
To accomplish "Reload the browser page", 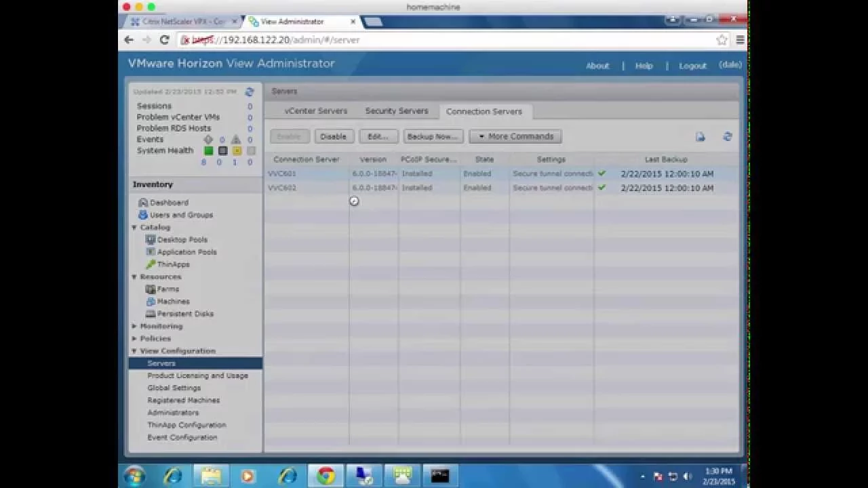I will pos(164,40).
